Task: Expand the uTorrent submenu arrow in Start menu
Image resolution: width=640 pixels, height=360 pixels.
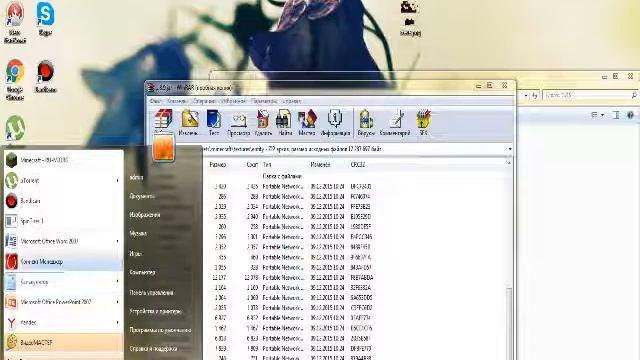Action: point(118,180)
